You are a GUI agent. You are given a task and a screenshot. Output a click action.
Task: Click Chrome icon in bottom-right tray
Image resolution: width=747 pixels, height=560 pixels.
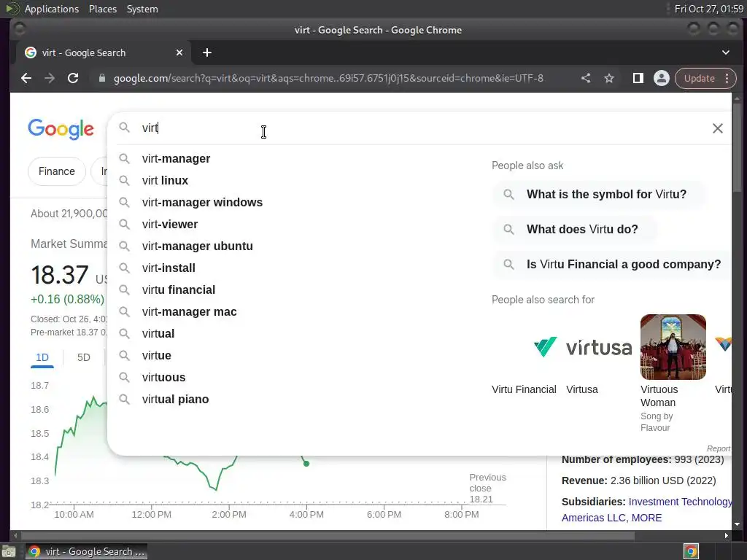691,551
